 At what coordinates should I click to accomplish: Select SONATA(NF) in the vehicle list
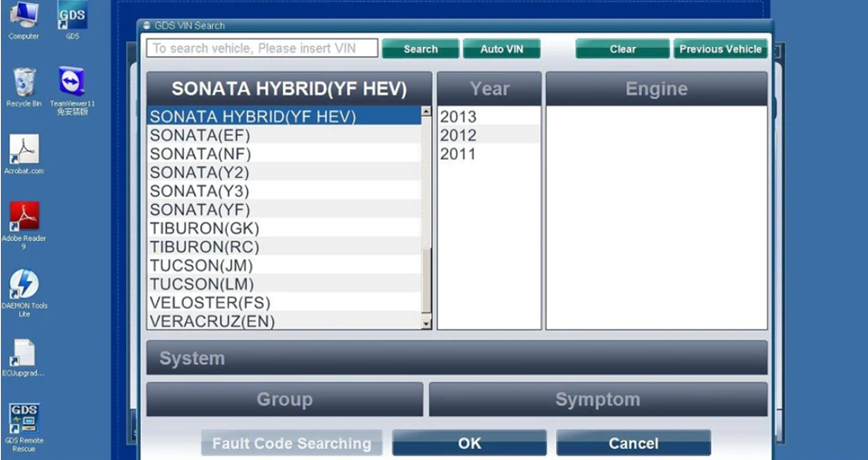[x=284, y=154]
